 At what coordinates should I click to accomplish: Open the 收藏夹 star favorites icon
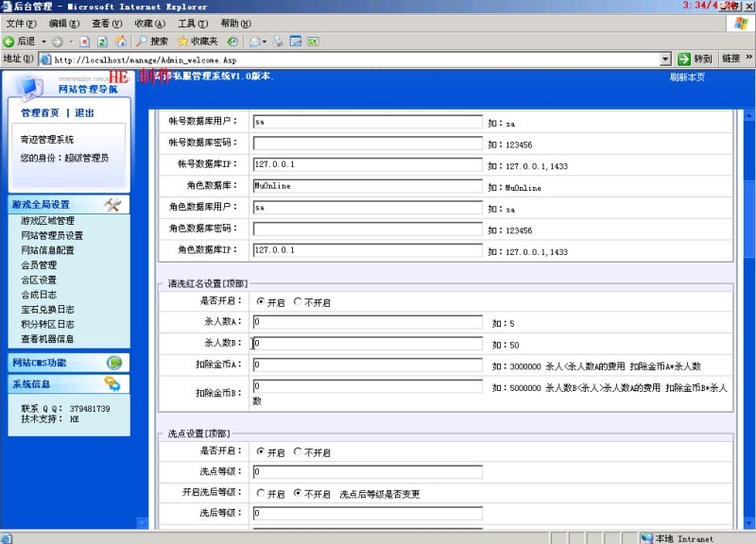(x=182, y=42)
